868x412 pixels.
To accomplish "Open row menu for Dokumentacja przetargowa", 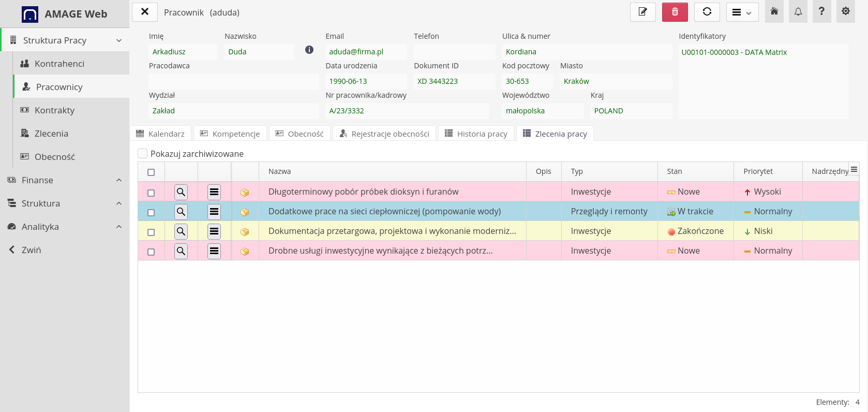I will pyautogui.click(x=214, y=231).
